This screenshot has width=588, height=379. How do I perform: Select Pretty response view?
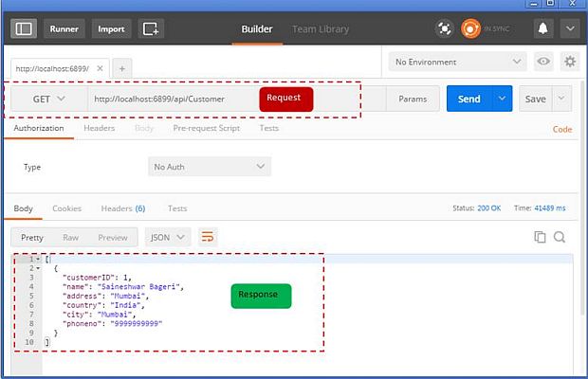click(32, 238)
